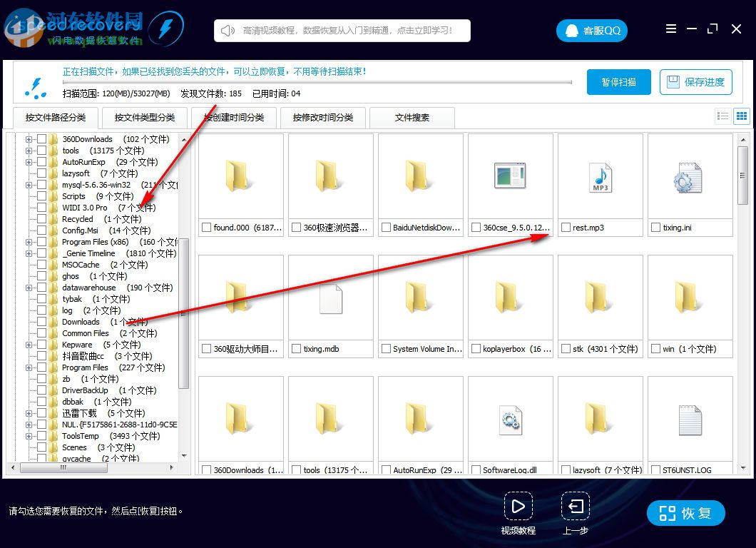Screen dimensions: 756x548
Task: Expand the AutoRunExp tree node
Action: click(x=29, y=162)
